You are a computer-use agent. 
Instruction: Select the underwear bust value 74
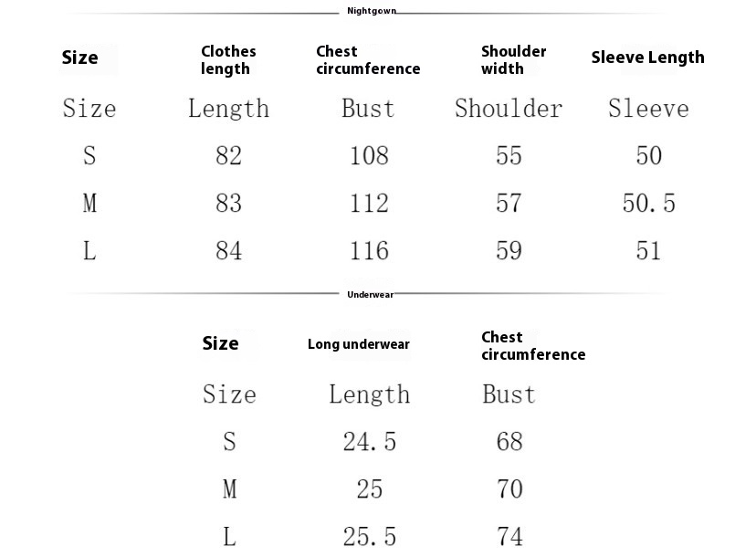(x=509, y=536)
